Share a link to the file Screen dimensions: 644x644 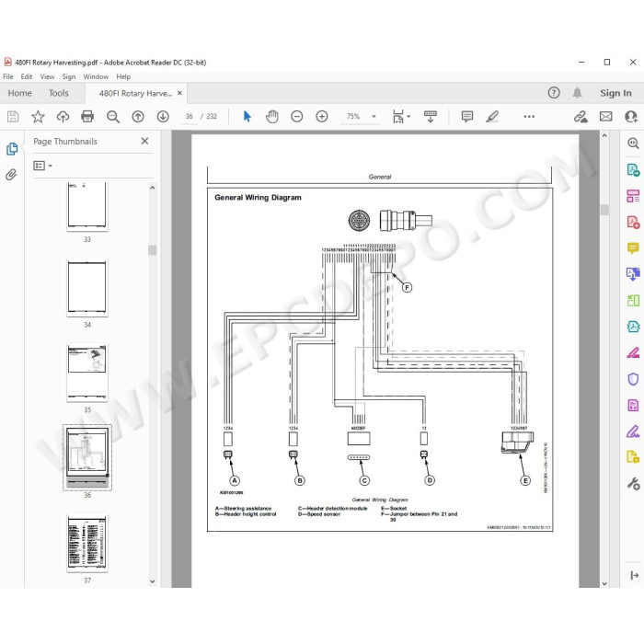pos(581,117)
